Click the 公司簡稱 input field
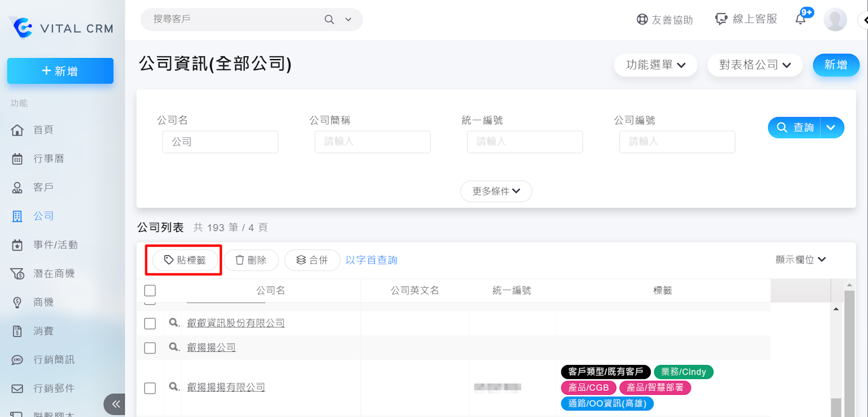Screen dimensions: 868x417 click(x=372, y=142)
